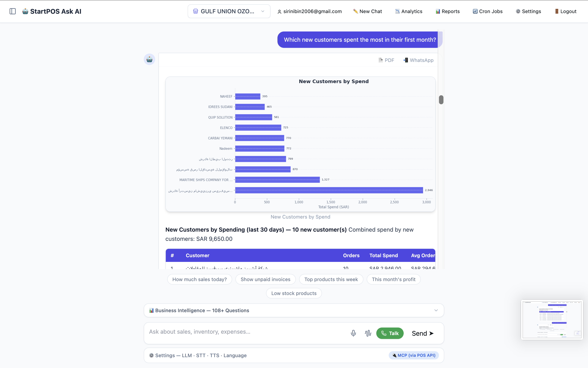The image size is (588, 368).
Task: Open Settings from top navigation
Action: [528, 11]
